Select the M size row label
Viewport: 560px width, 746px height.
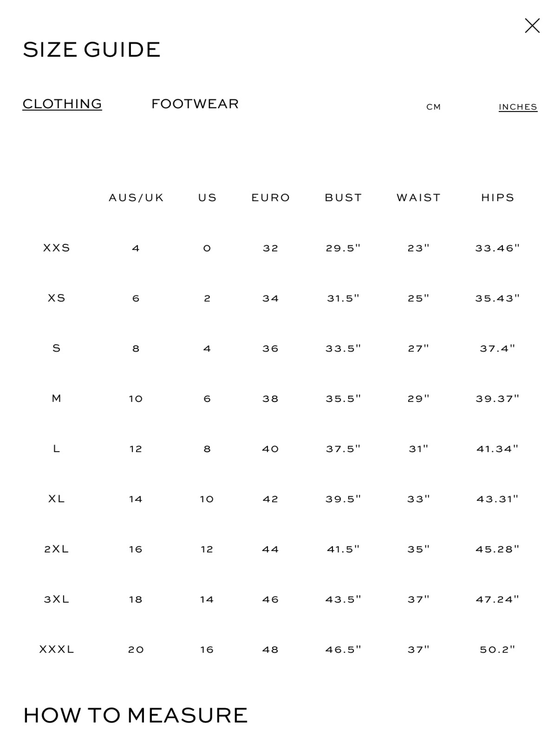tap(56, 398)
